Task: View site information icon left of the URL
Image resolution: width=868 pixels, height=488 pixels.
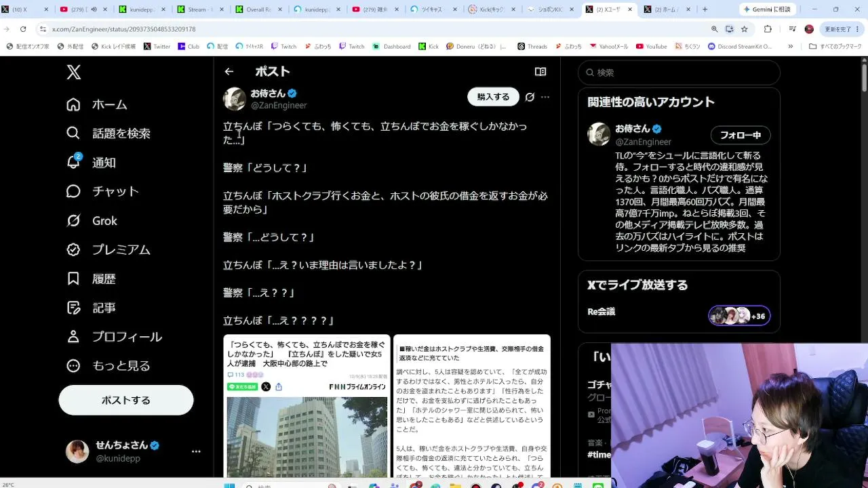Action: 43,29
